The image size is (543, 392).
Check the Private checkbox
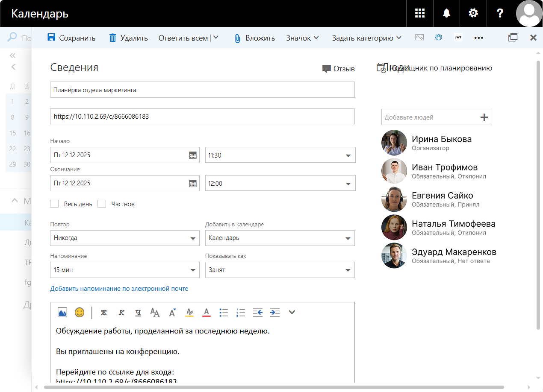pos(102,204)
